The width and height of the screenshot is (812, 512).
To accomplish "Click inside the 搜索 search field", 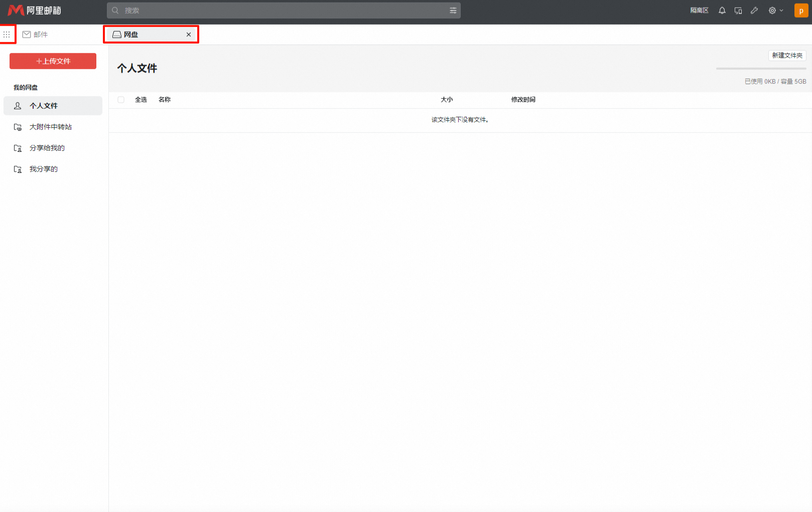I will (x=284, y=11).
